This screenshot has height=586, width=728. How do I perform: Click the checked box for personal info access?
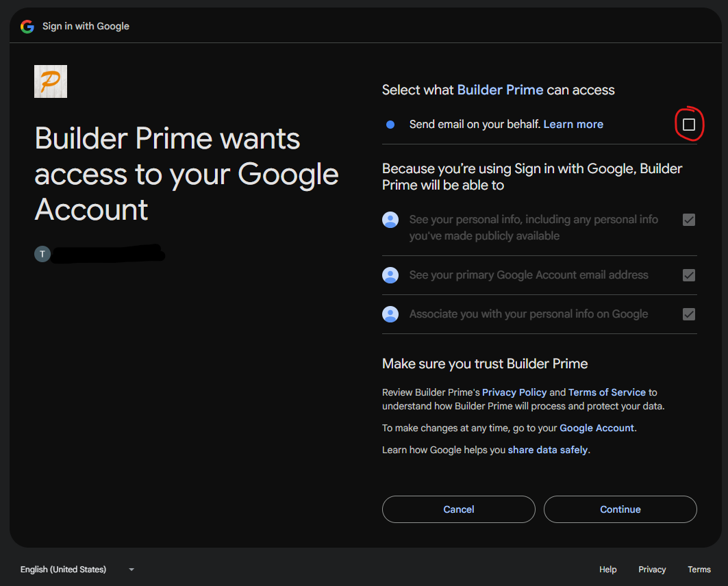tap(689, 220)
